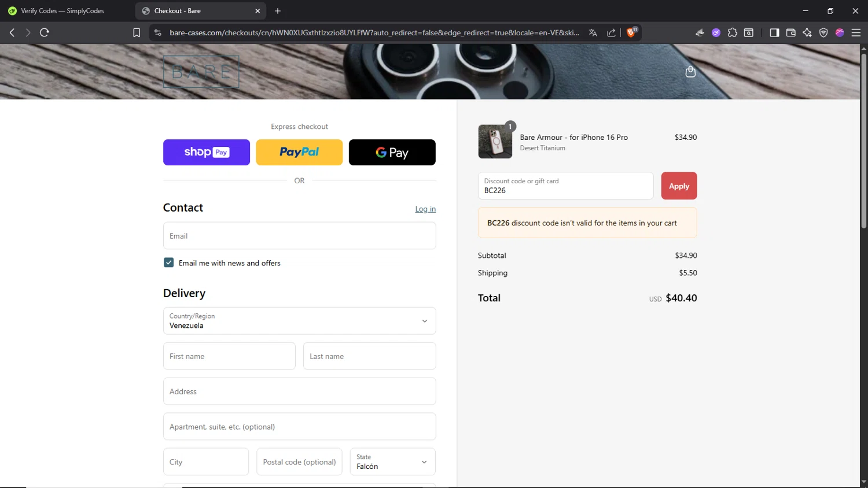Click the Email input field
Viewport: 868px width, 488px height.
pyautogui.click(x=299, y=236)
